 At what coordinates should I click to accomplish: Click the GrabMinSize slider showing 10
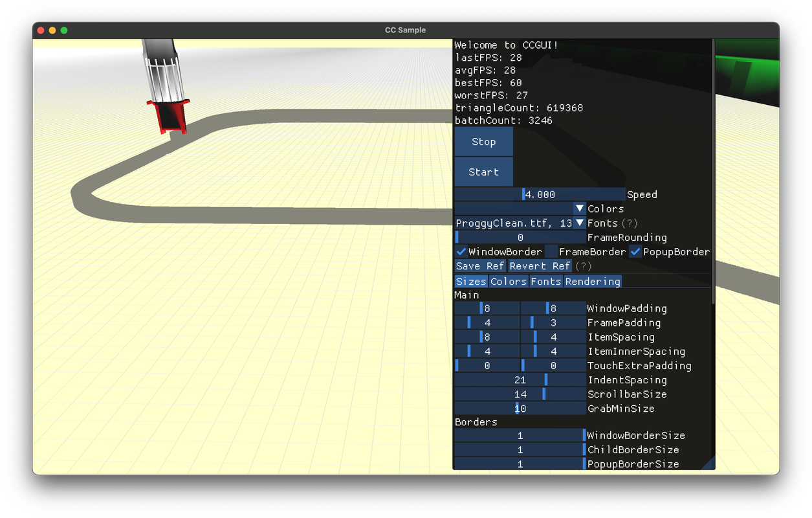coord(520,408)
